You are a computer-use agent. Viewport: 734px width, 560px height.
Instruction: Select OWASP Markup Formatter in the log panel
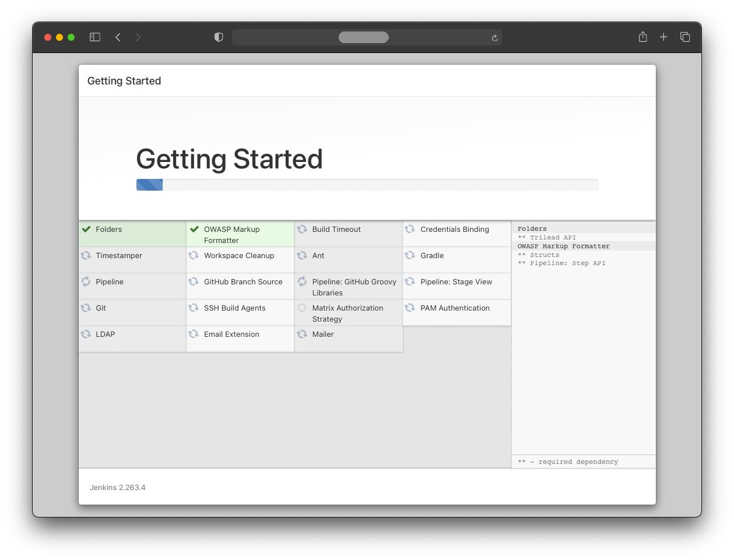coord(563,246)
